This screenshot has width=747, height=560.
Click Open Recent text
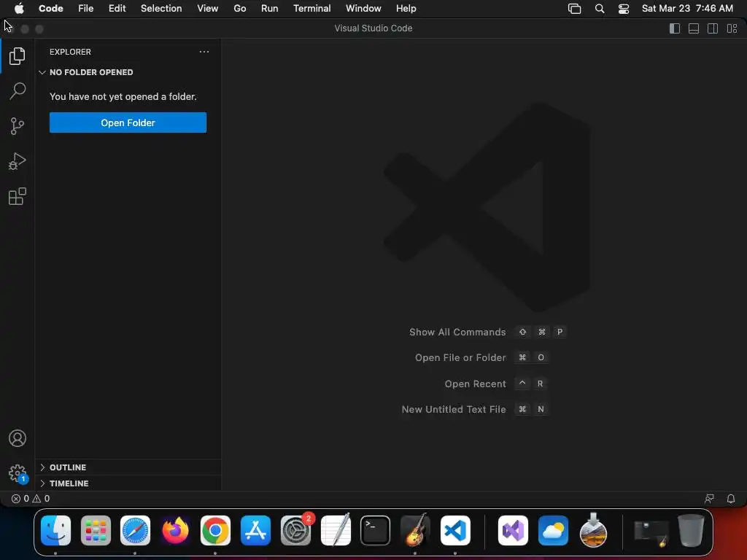click(x=475, y=384)
